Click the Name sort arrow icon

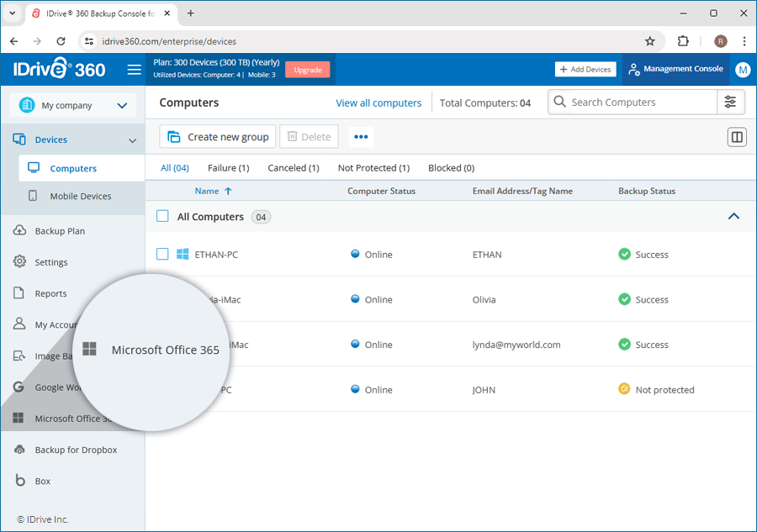(x=228, y=191)
